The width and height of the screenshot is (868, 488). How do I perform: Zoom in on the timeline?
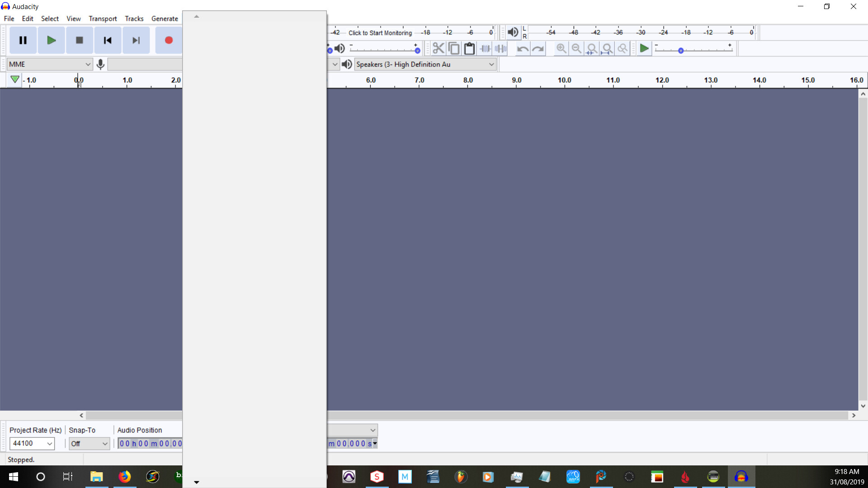click(x=561, y=48)
